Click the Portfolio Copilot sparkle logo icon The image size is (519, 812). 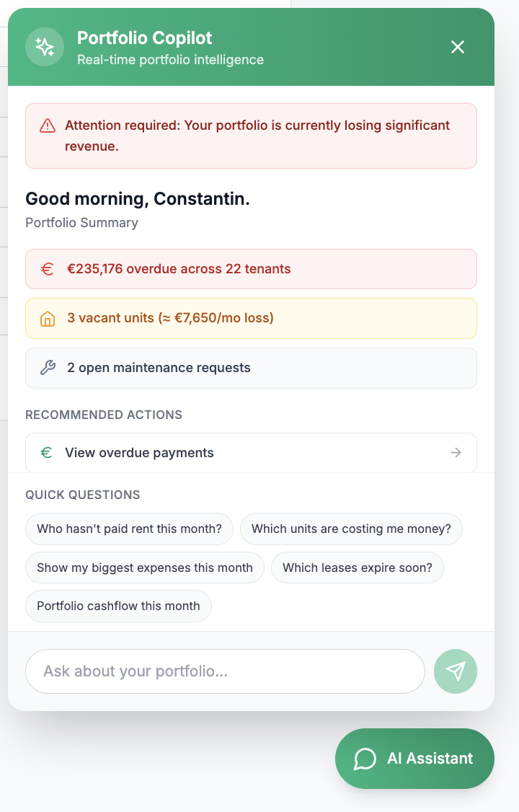45,46
